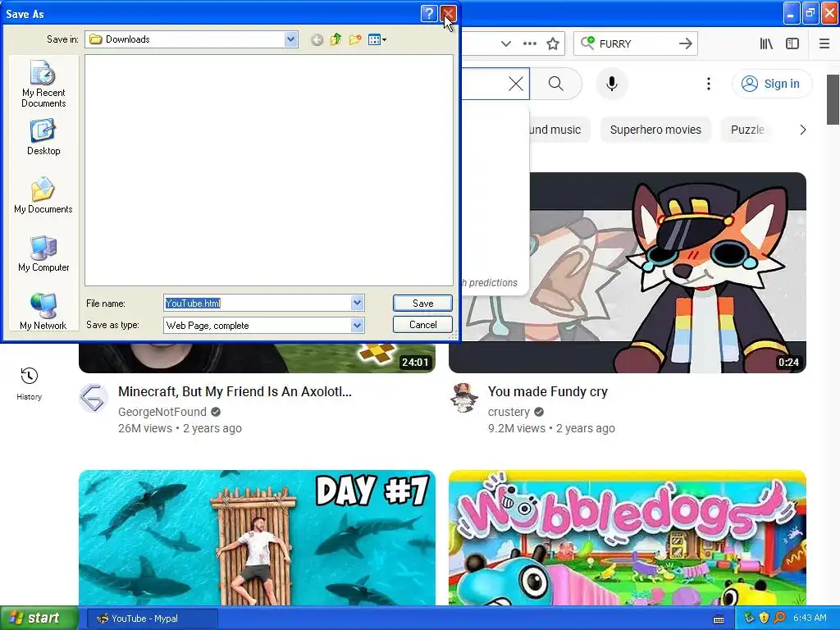Click the Back arrow in Save As toolbar
This screenshot has height=630, width=840.
317,39
